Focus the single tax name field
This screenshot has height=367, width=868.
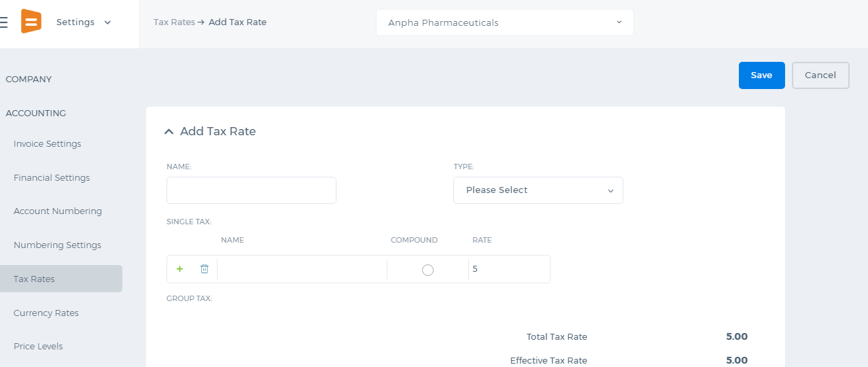pos(302,269)
